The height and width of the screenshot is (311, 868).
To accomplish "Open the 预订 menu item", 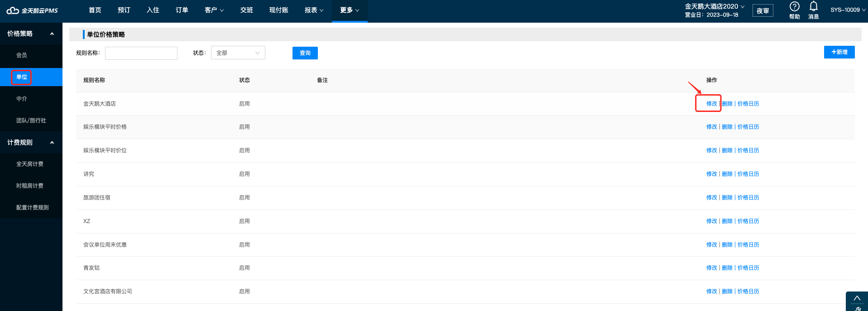I will [x=124, y=10].
